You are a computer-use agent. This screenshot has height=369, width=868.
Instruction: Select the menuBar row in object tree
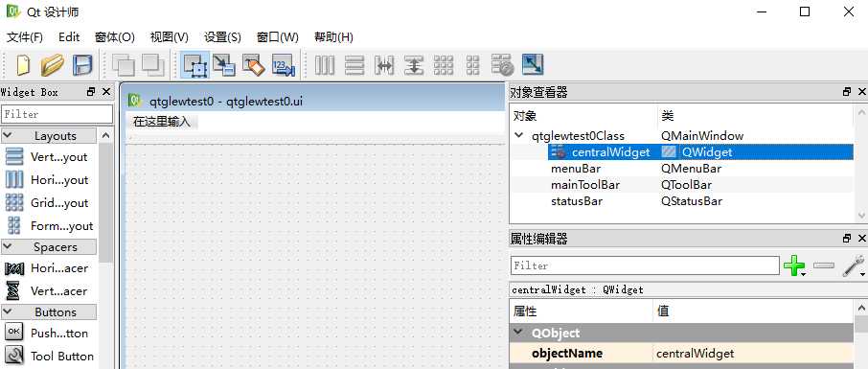pos(681,169)
